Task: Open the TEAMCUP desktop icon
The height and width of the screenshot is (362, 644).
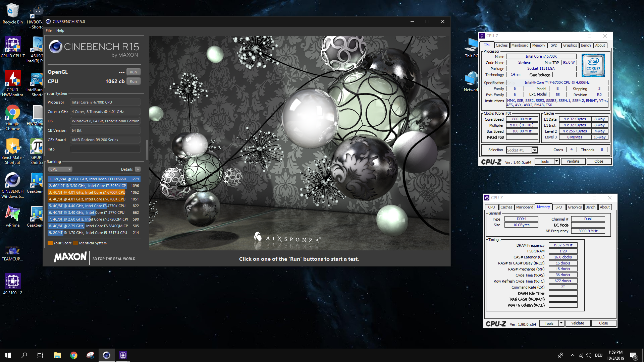Action: pos(12,253)
